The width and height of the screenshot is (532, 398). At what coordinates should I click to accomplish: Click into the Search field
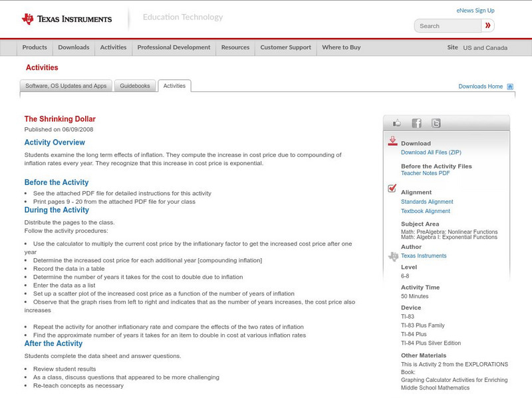pos(448,26)
